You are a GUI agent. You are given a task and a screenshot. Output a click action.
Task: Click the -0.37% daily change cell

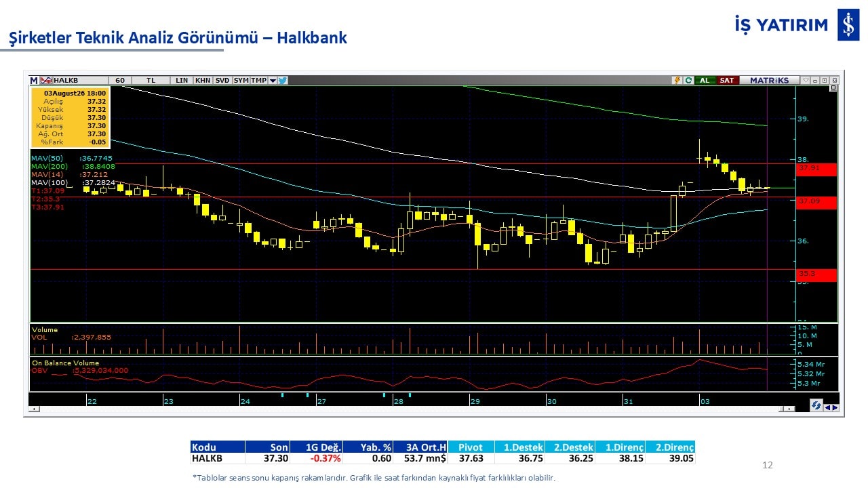pos(317,459)
